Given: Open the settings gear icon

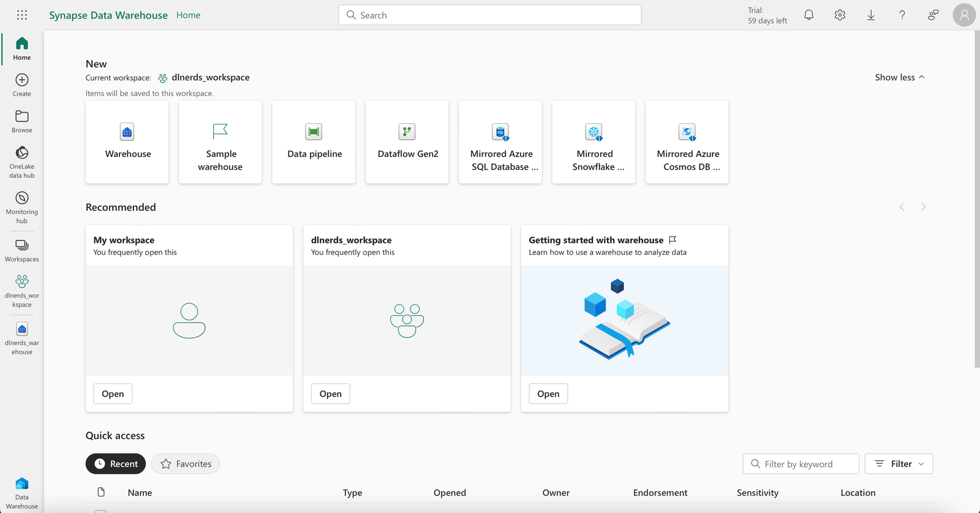Looking at the screenshot, I should tap(840, 15).
